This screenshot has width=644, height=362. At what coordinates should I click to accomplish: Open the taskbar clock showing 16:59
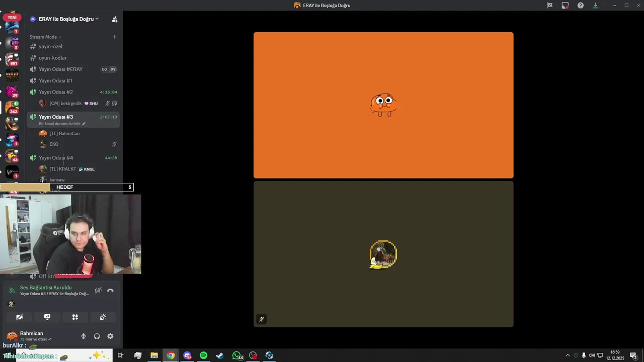click(615, 355)
